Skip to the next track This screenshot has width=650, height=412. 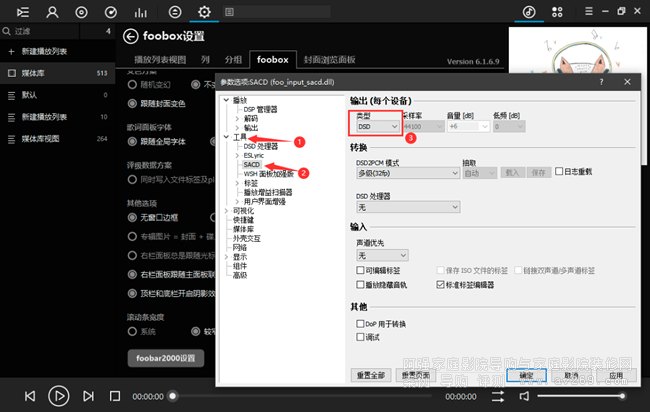click(87, 396)
